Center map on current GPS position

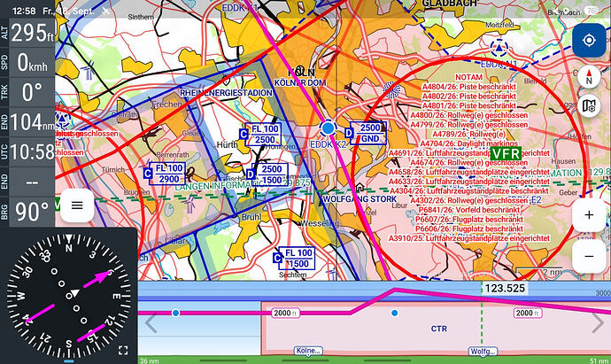tap(589, 40)
